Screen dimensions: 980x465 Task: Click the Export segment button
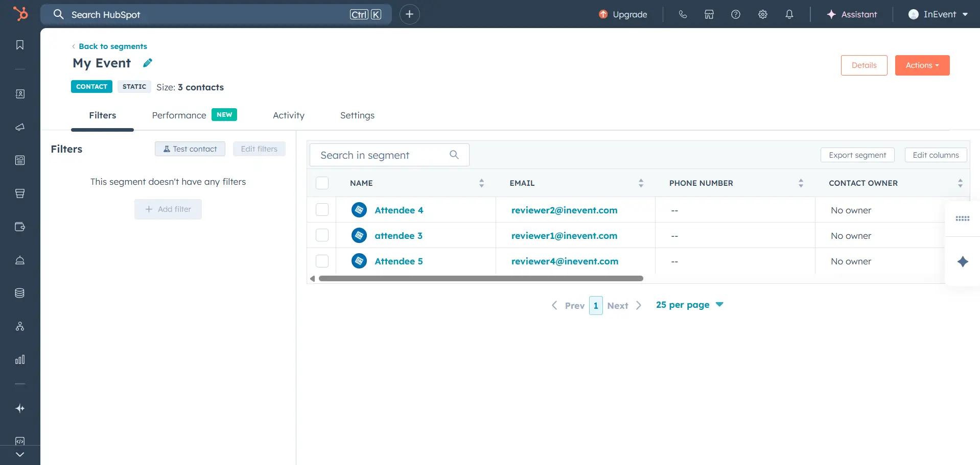(857, 155)
